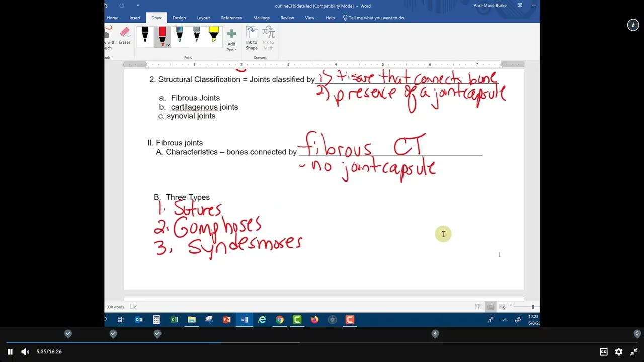Open the red pen options dropdown
Image resolution: width=644 pixels, height=362 pixels.
pyautogui.click(x=168, y=45)
